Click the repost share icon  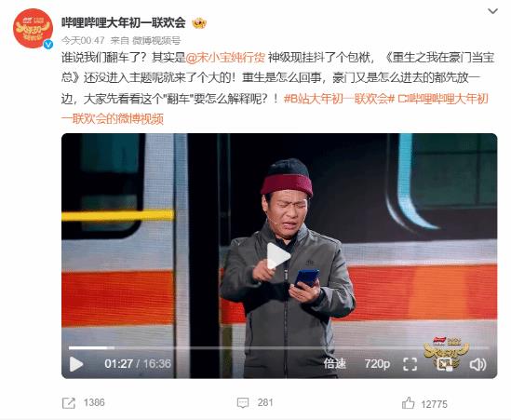coord(69,403)
